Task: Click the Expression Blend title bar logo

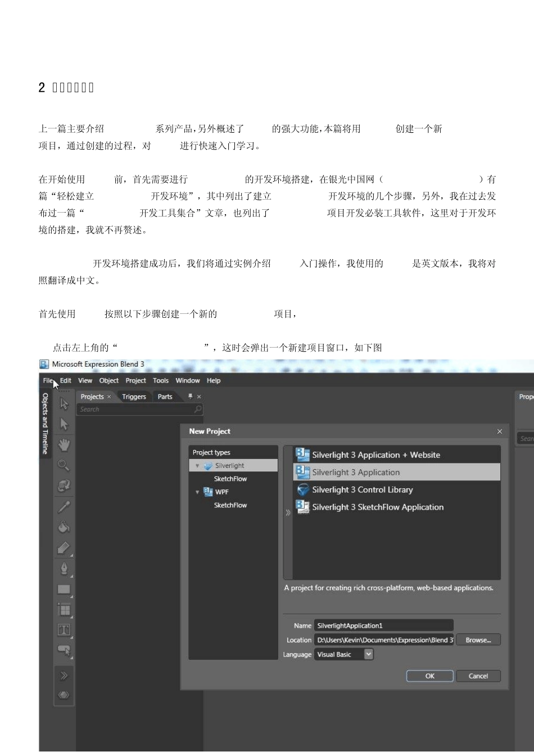Action: (x=44, y=364)
